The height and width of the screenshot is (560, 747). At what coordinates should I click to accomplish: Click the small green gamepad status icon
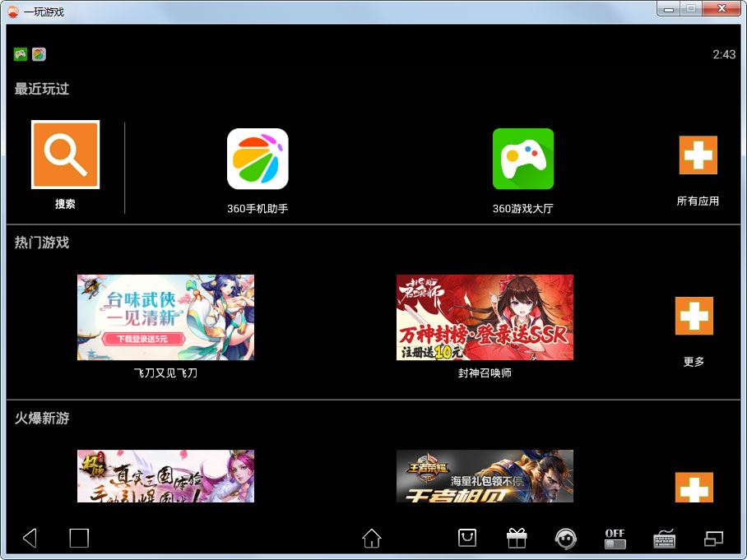pyautogui.click(x=21, y=54)
